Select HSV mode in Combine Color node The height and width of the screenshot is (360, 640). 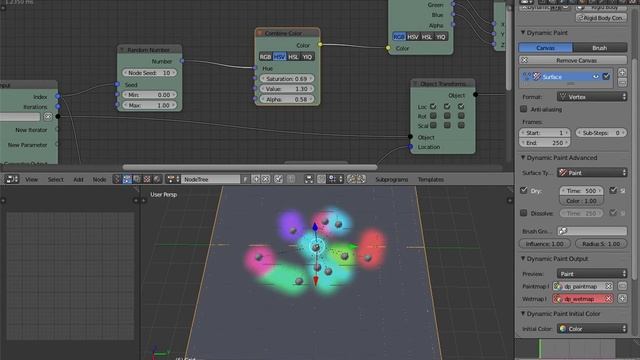[279, 57]
